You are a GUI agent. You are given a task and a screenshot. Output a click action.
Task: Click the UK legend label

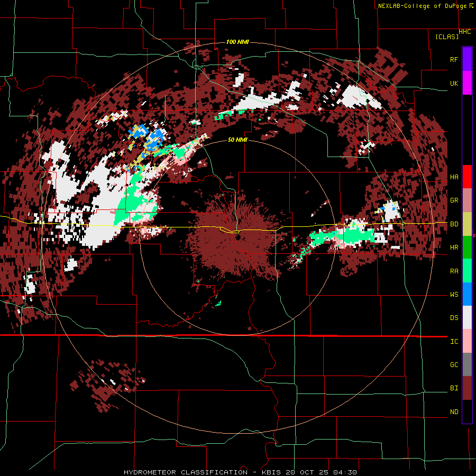pos(454,83)
